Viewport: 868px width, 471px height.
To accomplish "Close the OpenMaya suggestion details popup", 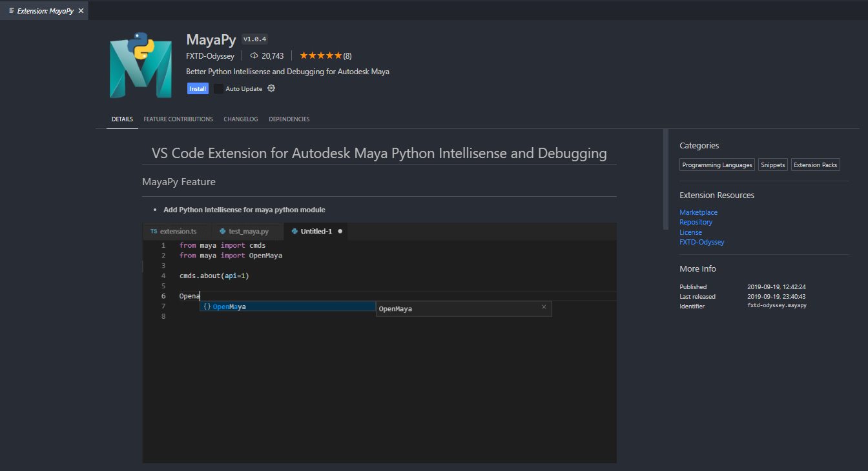I will pyautogui.click(x=544, y=307).
